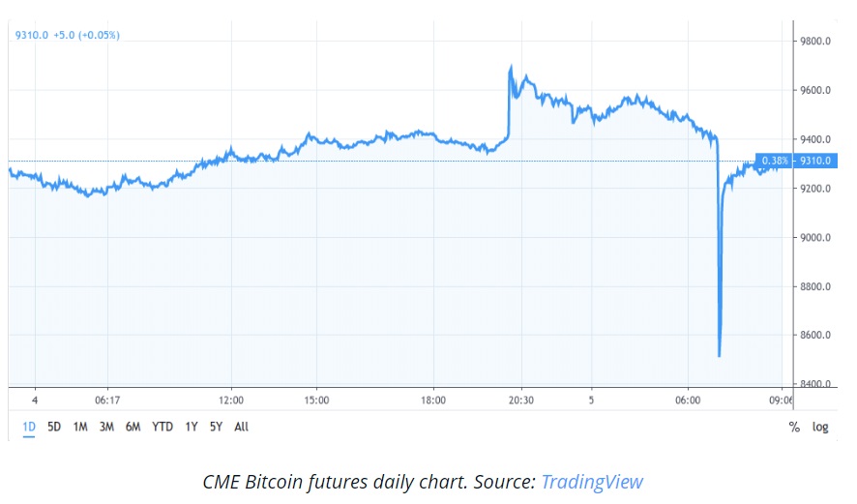Viewport: 857px width, 504px height.
Task: Show the All time range
Action: coord(241,427)
